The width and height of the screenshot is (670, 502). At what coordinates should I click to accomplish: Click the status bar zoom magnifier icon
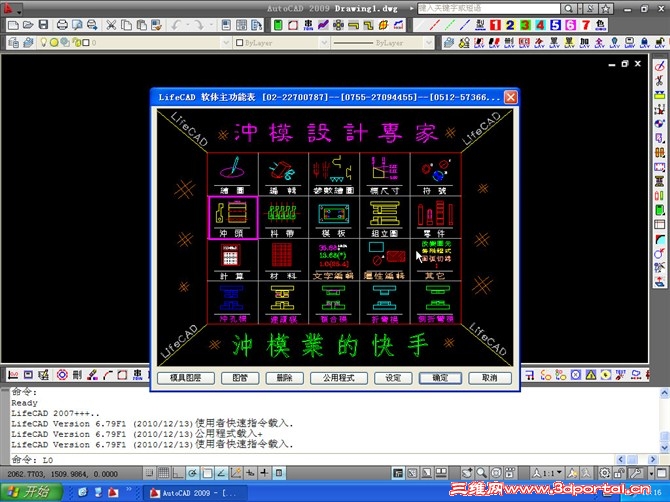(482, 473)
